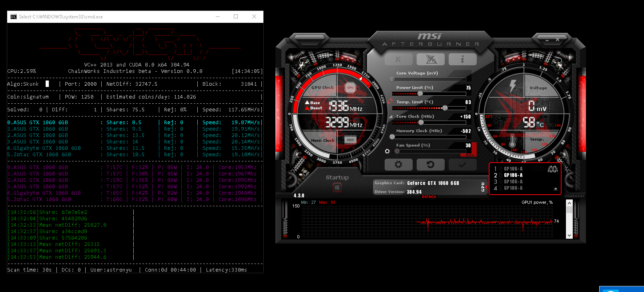The image size is (644, 292).
Task: Reset settings with the circular arrow button
Action: pyautogui.click(x=431, y=164)
